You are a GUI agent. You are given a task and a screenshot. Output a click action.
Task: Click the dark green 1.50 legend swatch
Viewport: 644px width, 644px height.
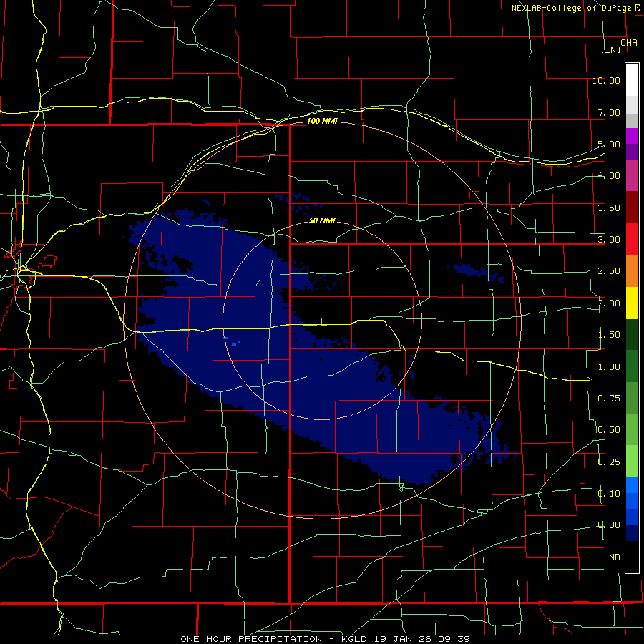coord(632,334)
